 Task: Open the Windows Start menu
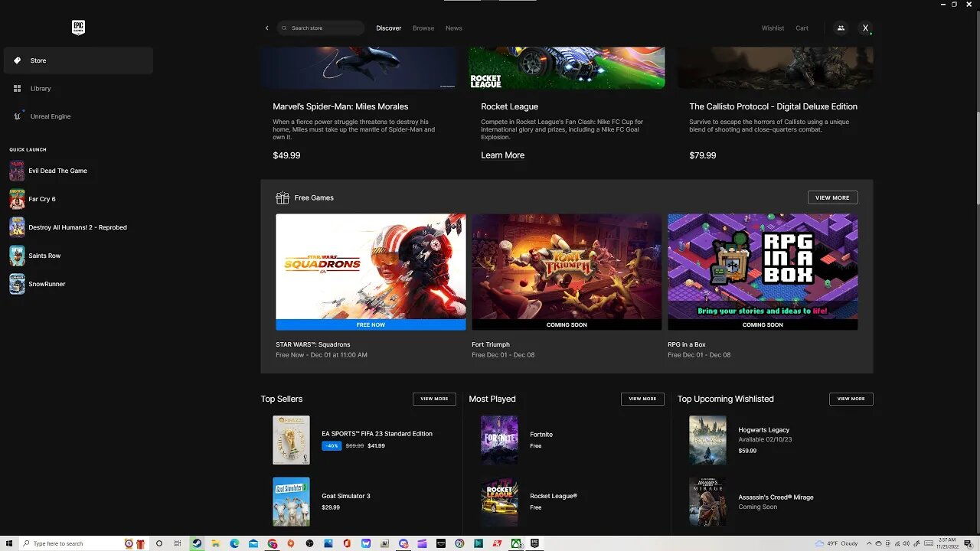click(x=9, y=543)
